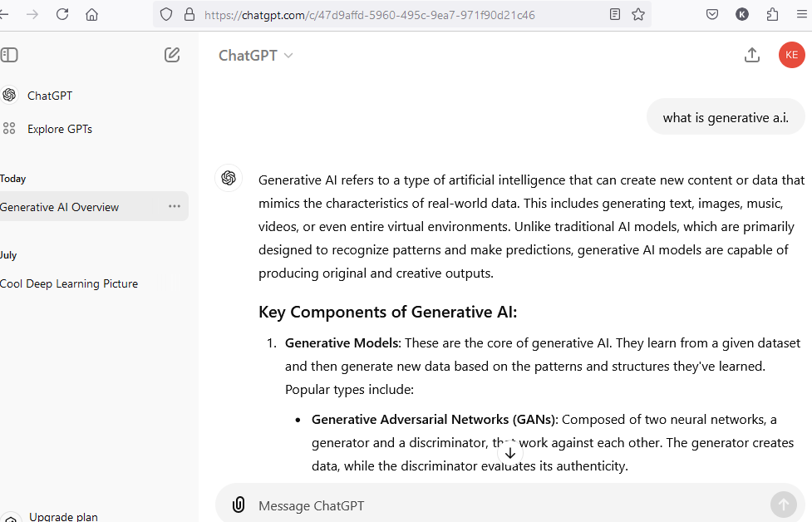Open ChatGPT item in the sidebar
This screenshot has width=812, height=522.
point(50,96)
